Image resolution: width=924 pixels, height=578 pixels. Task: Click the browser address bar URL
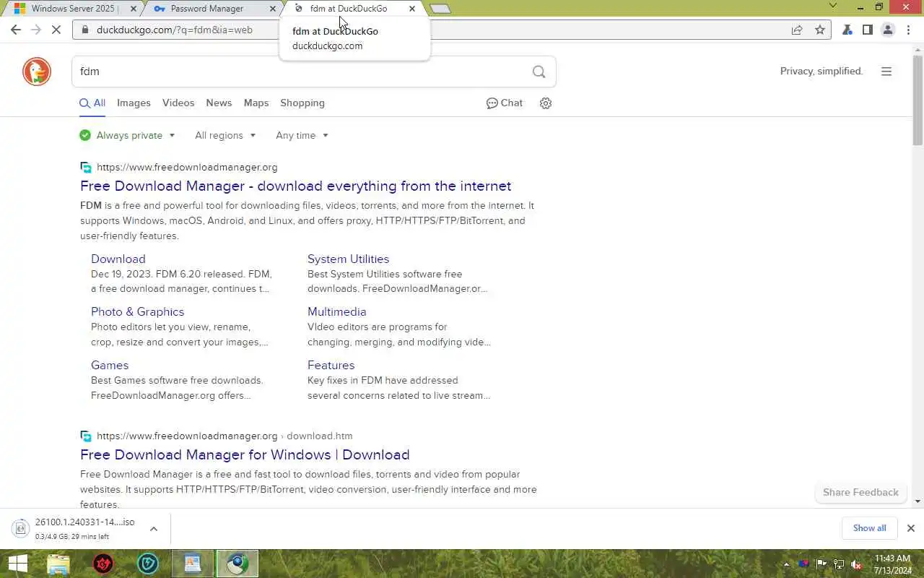(x=175, y=30)
